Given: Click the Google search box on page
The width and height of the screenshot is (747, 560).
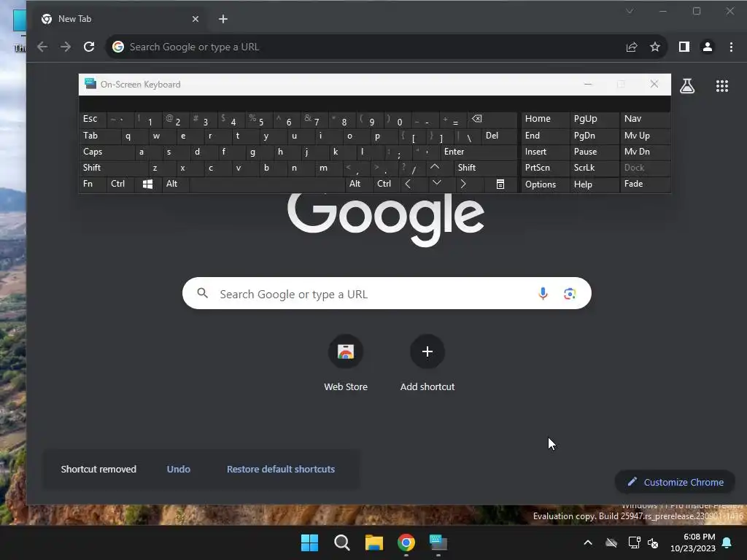Looking at the screenshot, I should (387, 293).
